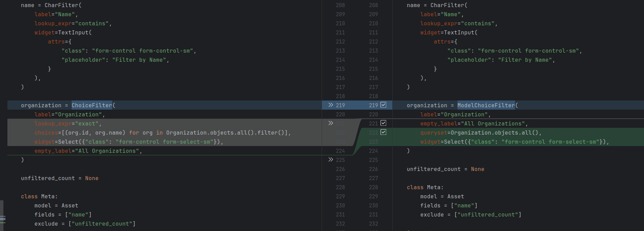Click gray deletion marker in left scrollbar
This screenshot has height=231, width=644.
pyautogui.click(x=3, y=219)
